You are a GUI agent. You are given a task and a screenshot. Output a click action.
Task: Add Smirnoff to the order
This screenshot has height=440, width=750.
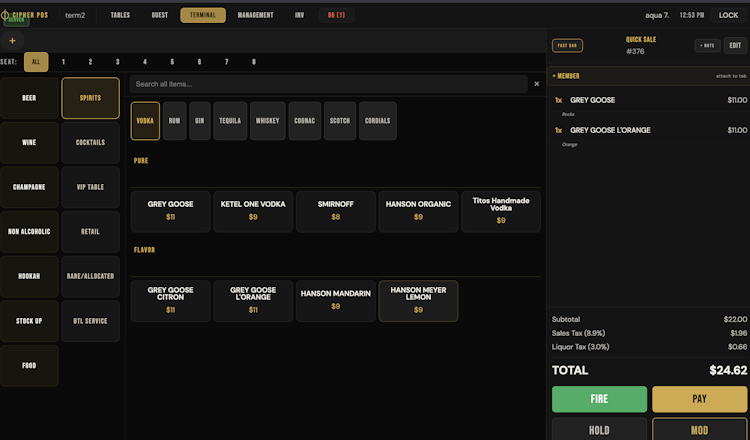pyautogui.click(x=336, y=211)
